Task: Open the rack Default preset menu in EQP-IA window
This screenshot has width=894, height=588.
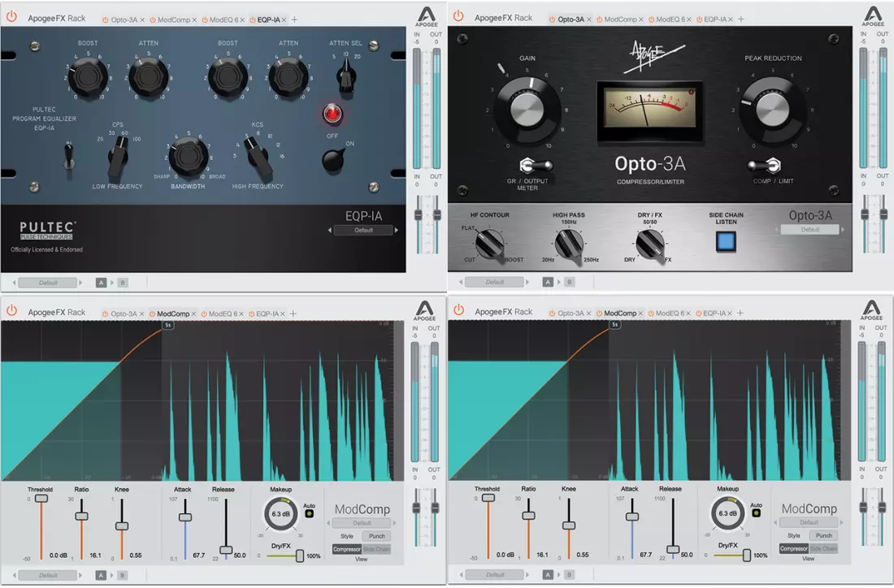Action: (48, 283)
